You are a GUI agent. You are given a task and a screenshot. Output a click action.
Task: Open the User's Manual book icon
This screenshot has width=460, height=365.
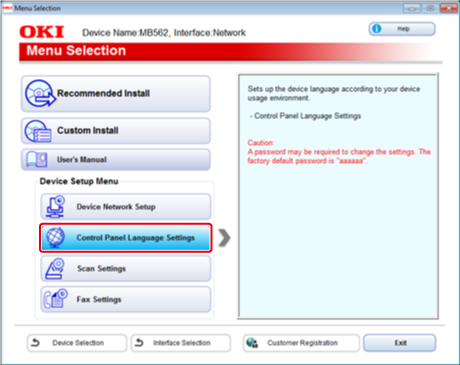tap(37, 159)
